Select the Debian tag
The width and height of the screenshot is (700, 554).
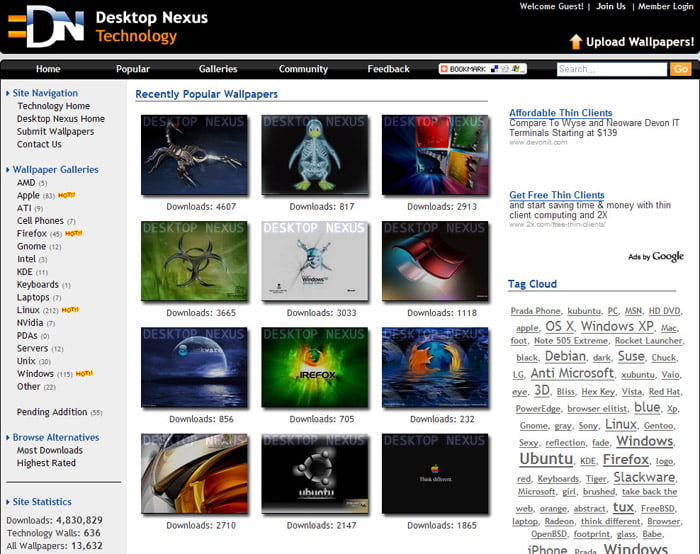[565, 356]
